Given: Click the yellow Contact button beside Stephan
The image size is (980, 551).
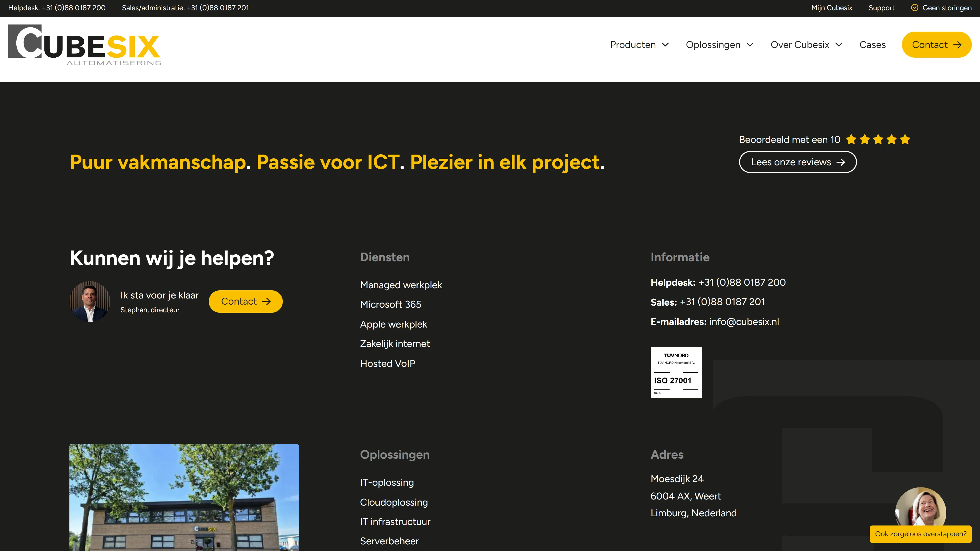Looking at the screenshot, I should (x=246, y=302).
